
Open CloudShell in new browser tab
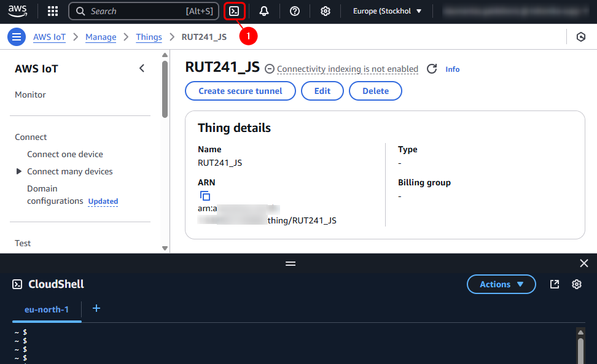click(555, 284)
